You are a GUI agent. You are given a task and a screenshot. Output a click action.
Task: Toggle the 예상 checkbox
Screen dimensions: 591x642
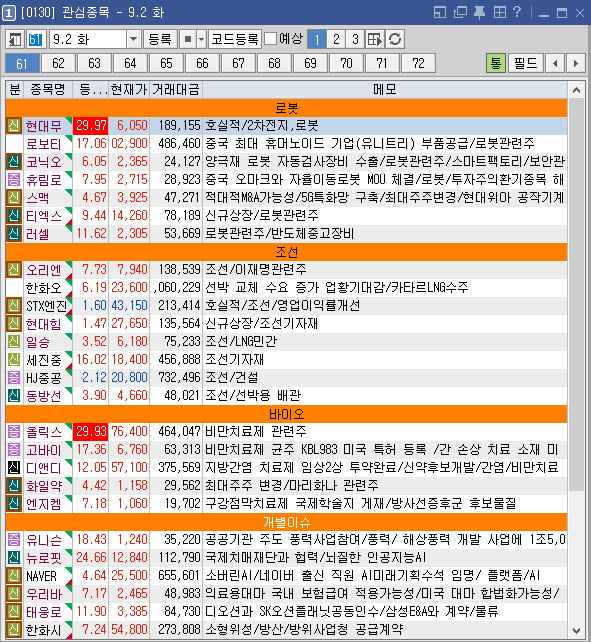270,39
